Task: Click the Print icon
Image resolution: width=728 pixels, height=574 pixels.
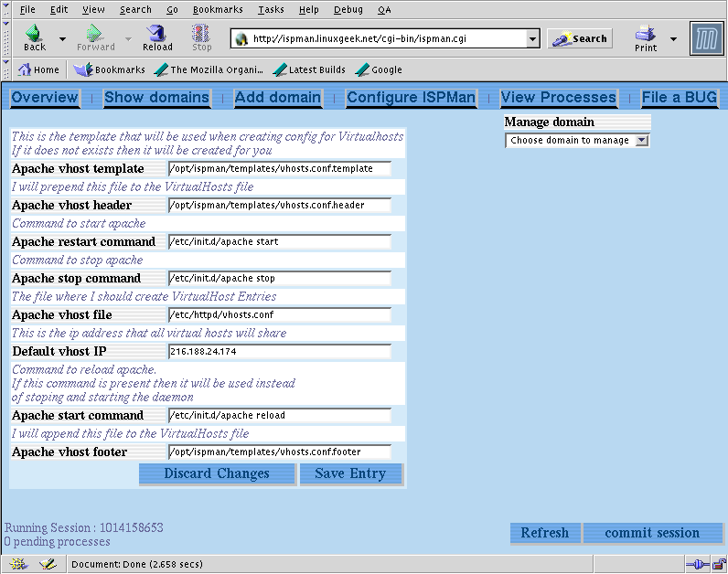Action: click(x=646, y=38)
